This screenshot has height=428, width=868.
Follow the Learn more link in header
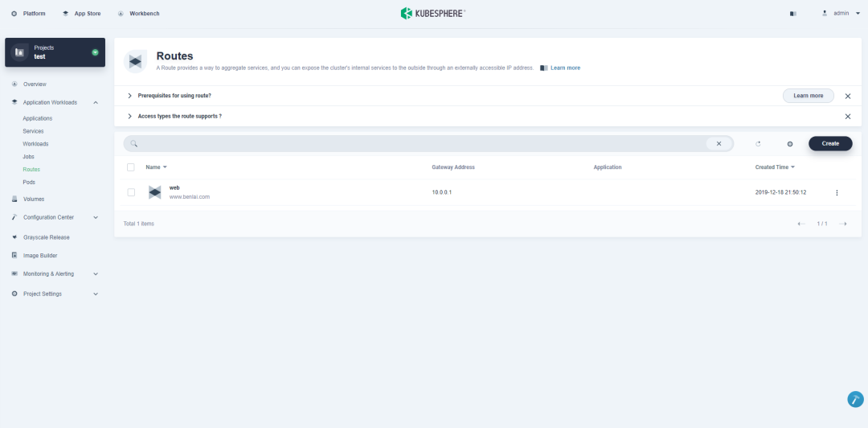[x=565, y=68]
